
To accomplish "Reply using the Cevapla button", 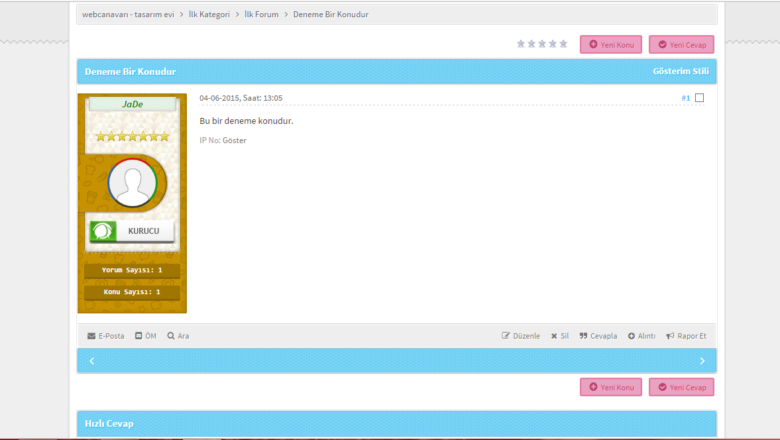I will coord(598,336).
